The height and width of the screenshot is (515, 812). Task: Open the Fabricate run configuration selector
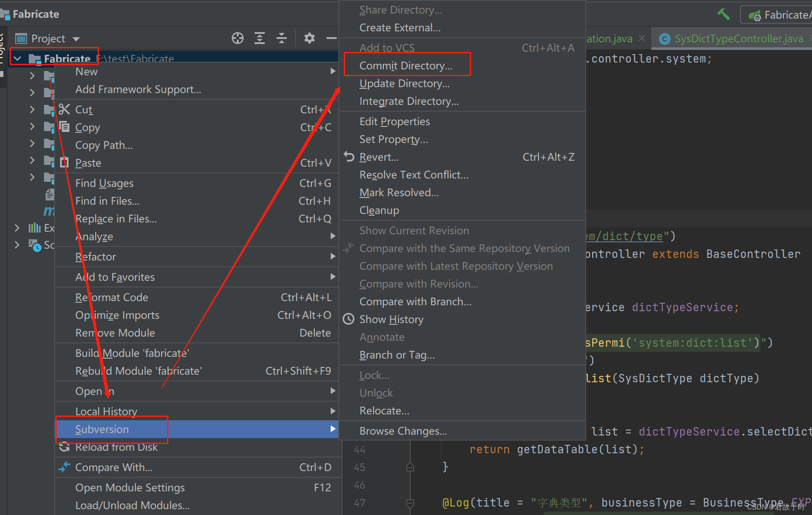click(780, 15)
